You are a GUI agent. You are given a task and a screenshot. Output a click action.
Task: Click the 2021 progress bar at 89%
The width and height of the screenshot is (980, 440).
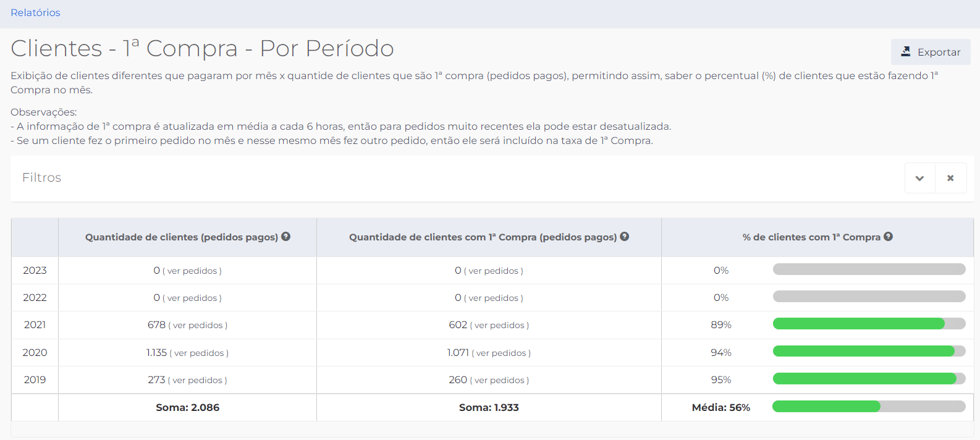coord(869,323)
